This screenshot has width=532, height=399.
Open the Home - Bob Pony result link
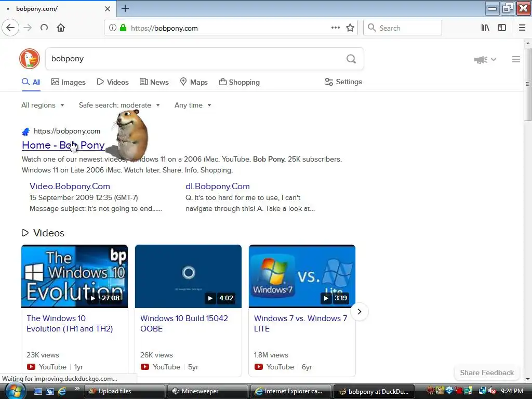pyautogui.click(x=63, y=145)
